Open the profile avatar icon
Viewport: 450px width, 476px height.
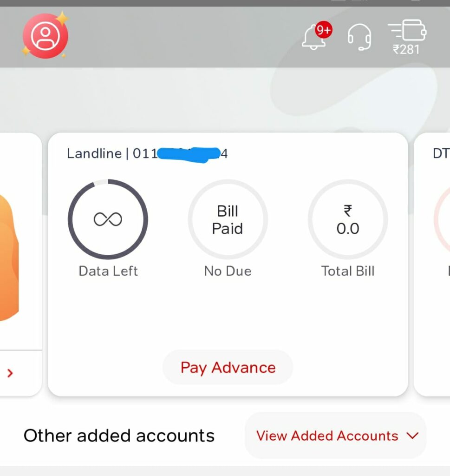click(46, 36)
